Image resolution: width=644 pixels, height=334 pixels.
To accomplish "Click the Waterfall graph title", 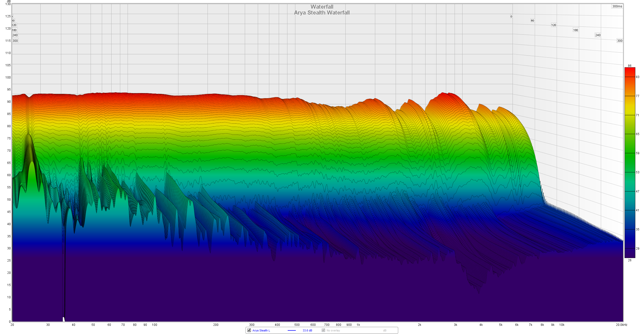I will pyautogui.click(x=322, y=7).
